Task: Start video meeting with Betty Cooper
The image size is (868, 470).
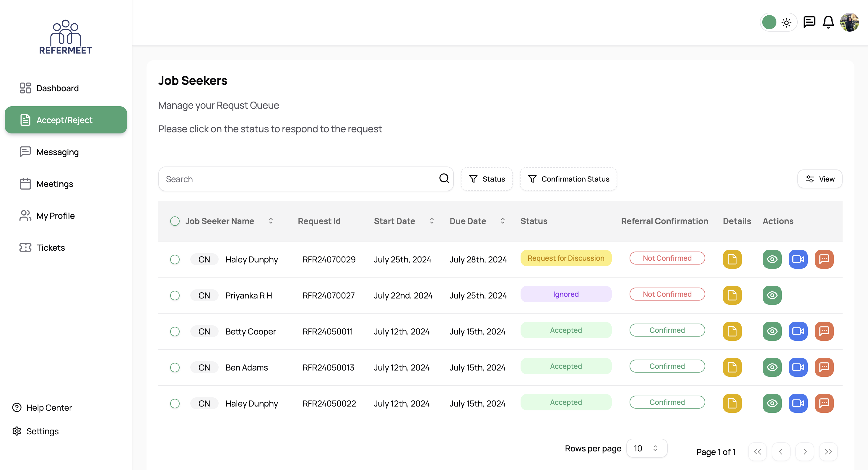Action: 798,331
